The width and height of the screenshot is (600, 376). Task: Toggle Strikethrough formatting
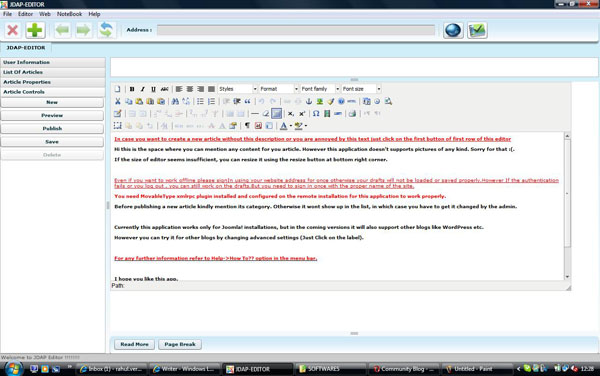coord(165,89)
